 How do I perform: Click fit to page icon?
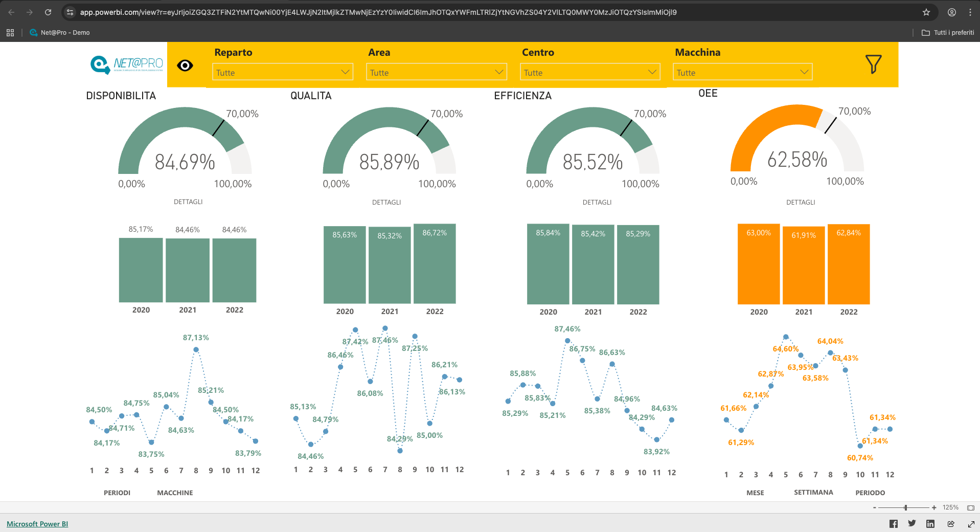pos(970,507)
